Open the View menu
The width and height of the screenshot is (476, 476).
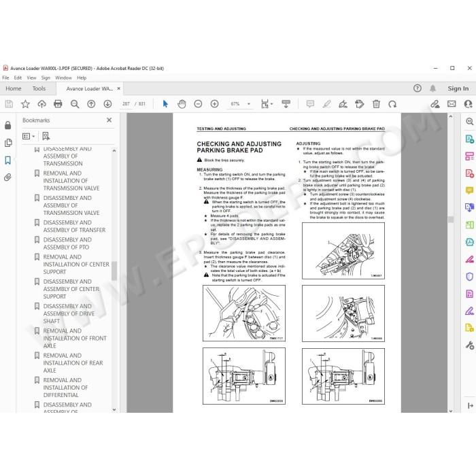pos(31,78)
